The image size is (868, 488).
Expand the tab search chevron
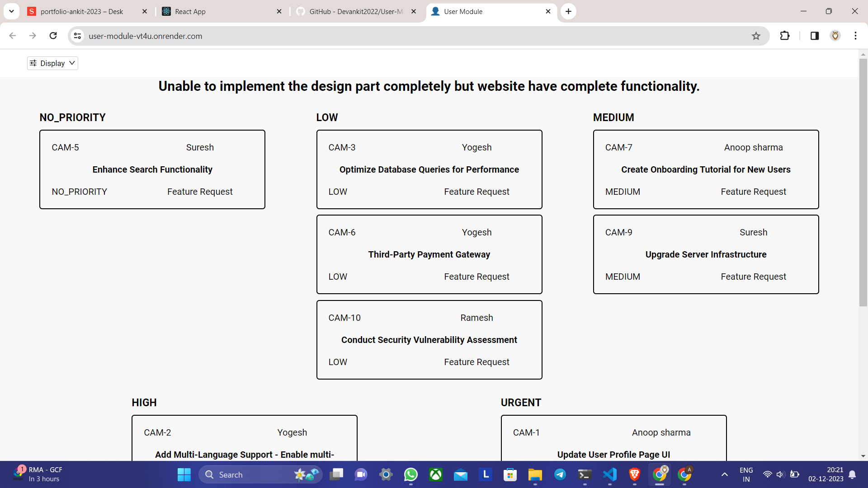coord(11,11)
